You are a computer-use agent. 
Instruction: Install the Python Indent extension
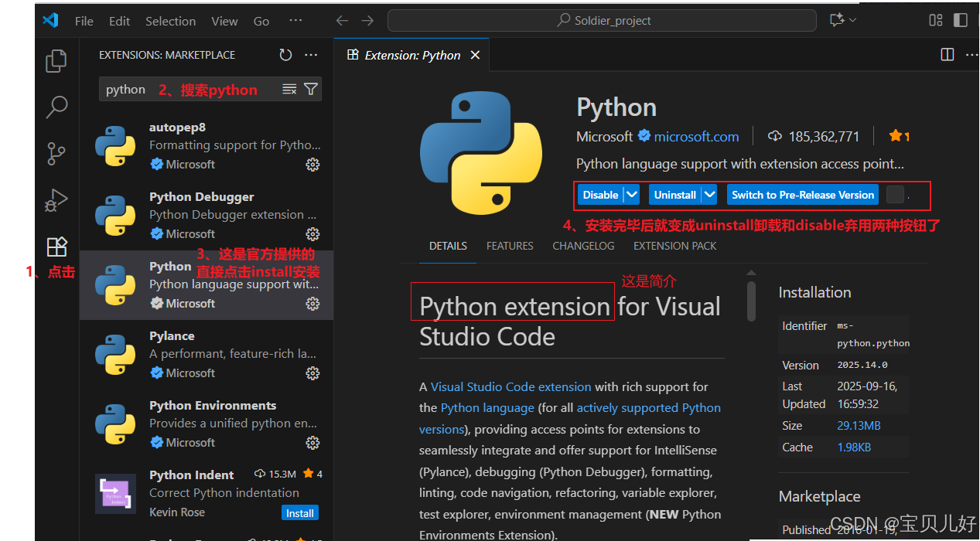[x=300, y=513]
